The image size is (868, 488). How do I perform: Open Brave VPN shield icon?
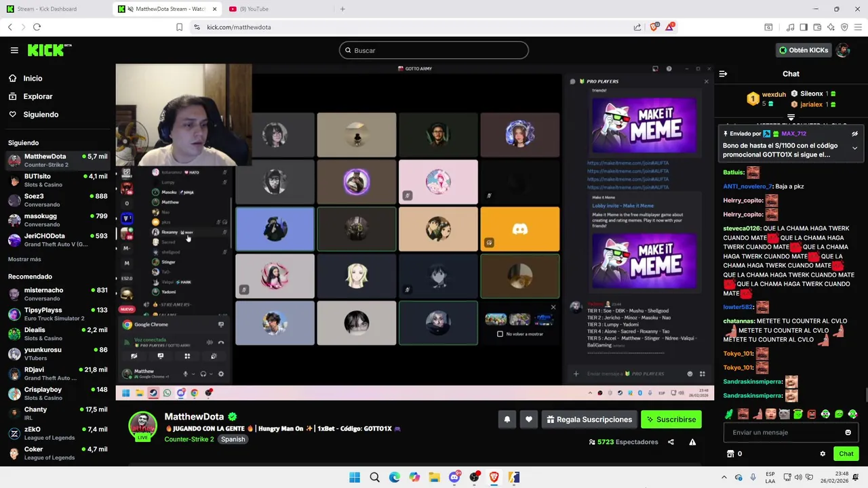pyautogui.click(x=844, y=27)
